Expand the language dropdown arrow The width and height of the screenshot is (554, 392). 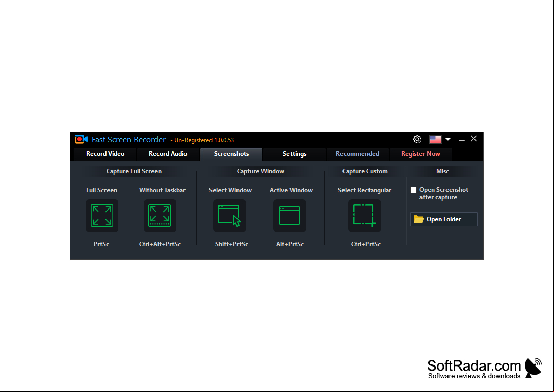tap(448, 139)
